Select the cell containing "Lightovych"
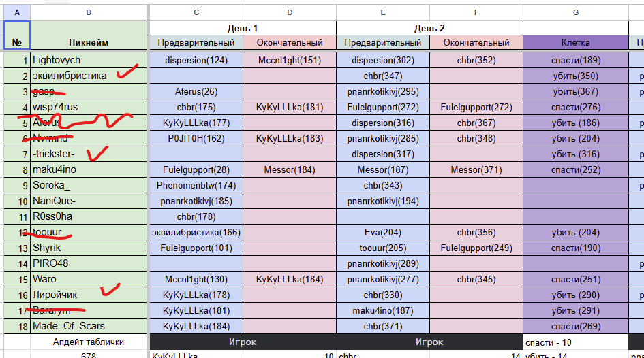Viewport: 644px width, 358px height. 89,60
